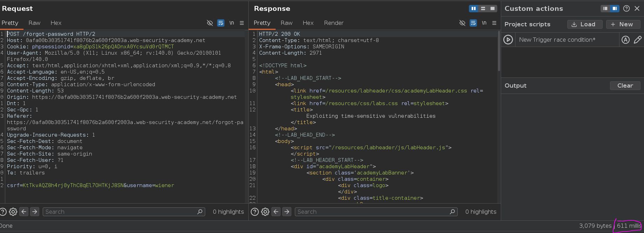
Task: Select top-bottom layout icon in Response header
Action: tap(483, 8)
